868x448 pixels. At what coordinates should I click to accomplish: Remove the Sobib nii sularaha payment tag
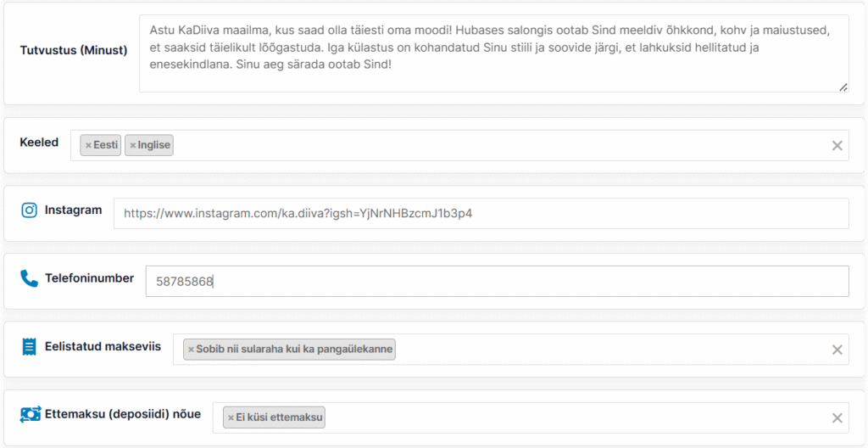191,349
